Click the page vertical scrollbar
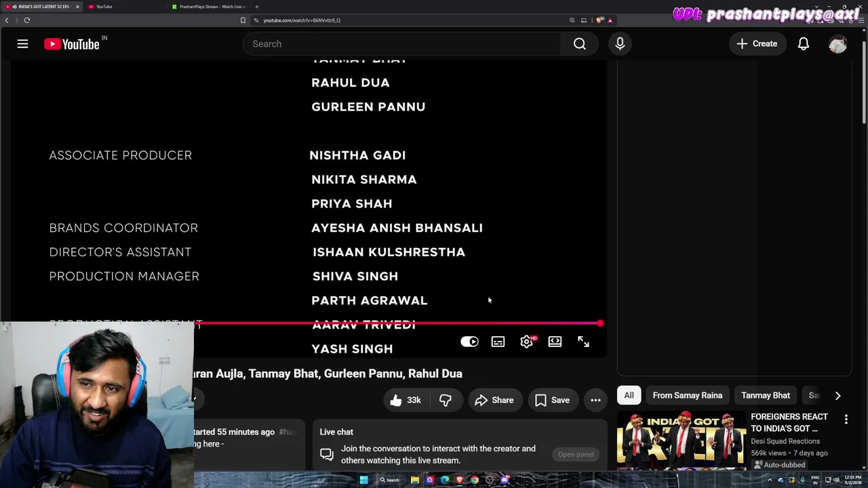Viewport: 868px width, 488px height. coord(864,81)
